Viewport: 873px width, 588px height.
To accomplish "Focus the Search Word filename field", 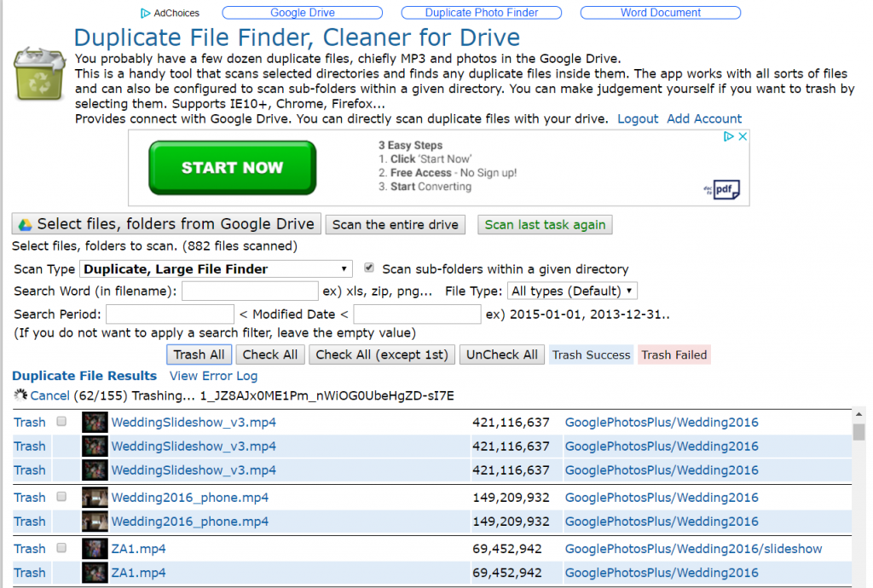I will coord(250,291).
